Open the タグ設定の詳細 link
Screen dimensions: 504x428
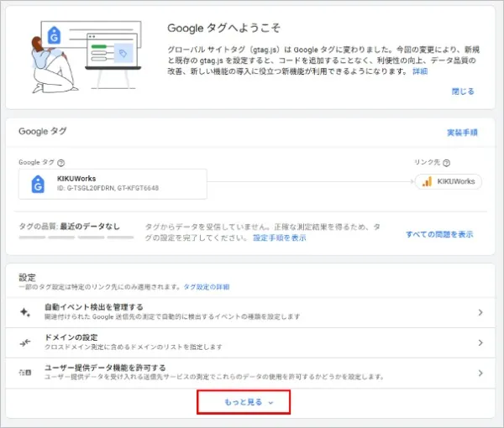pyautogui.click(x=207, y=287)
